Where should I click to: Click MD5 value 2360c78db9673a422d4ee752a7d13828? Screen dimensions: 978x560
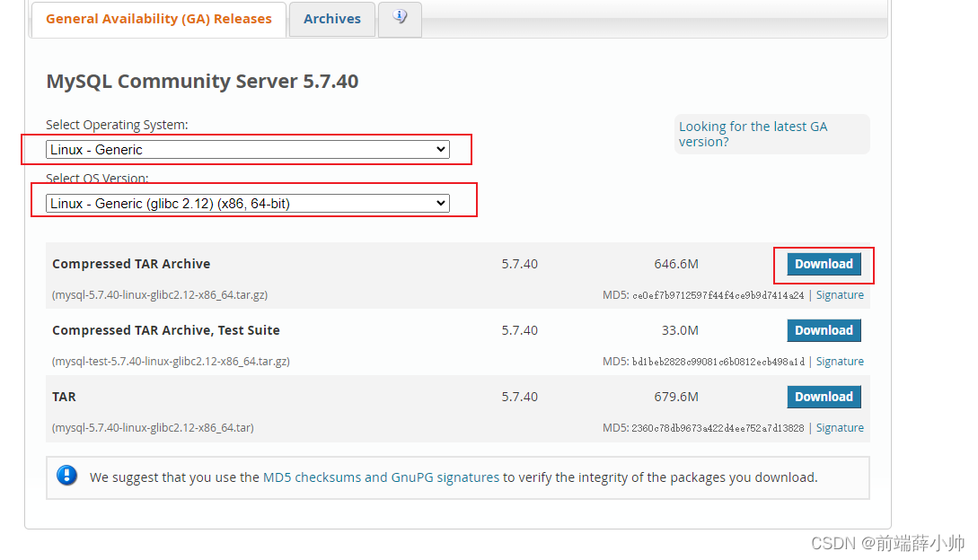point(718,428)
